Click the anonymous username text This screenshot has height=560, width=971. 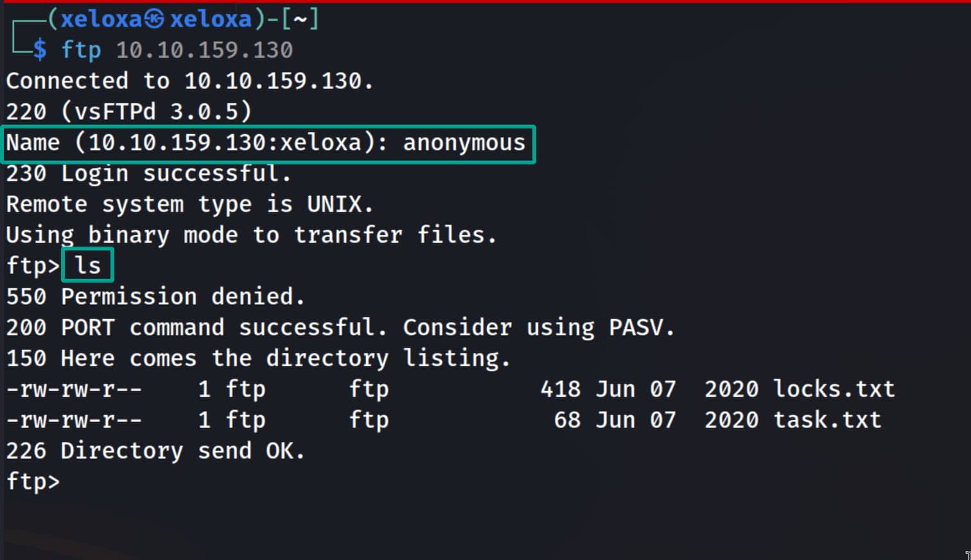pyautogui.click(x=464, y=143)
